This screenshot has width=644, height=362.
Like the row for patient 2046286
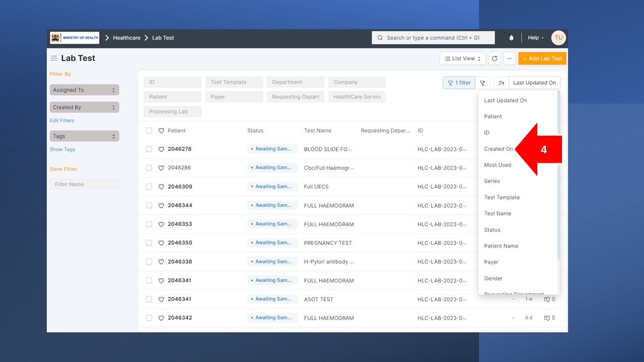[162, 168]
